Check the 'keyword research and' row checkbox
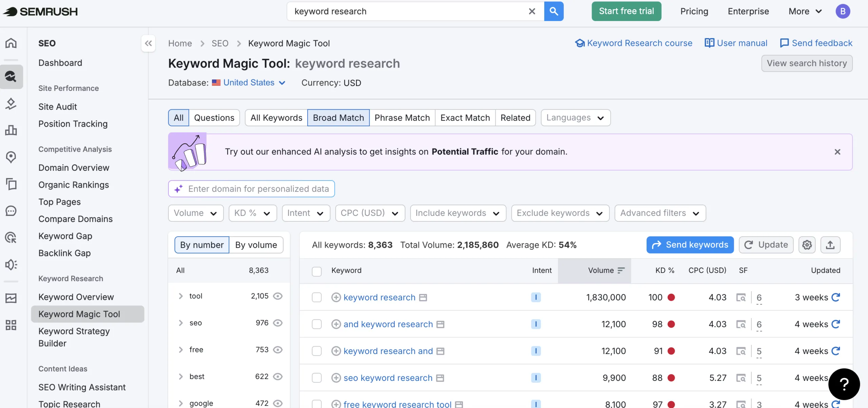The height and width of the screenshot is (408, 868). (316, 351)
